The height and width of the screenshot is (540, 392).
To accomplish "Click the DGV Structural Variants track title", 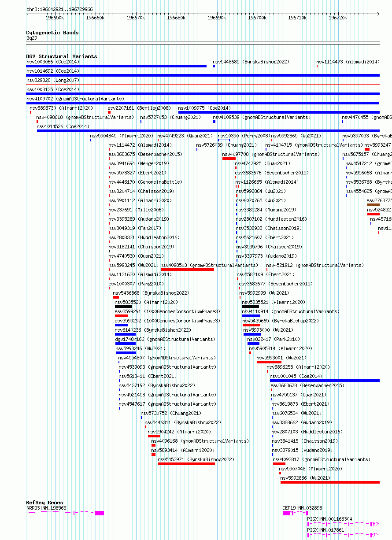I will (x=62, y=56).
